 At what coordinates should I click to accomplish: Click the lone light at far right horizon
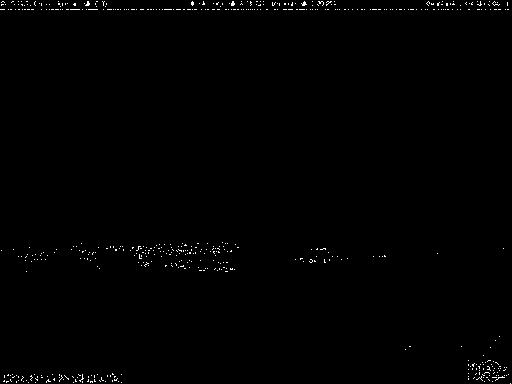[502, 251]
